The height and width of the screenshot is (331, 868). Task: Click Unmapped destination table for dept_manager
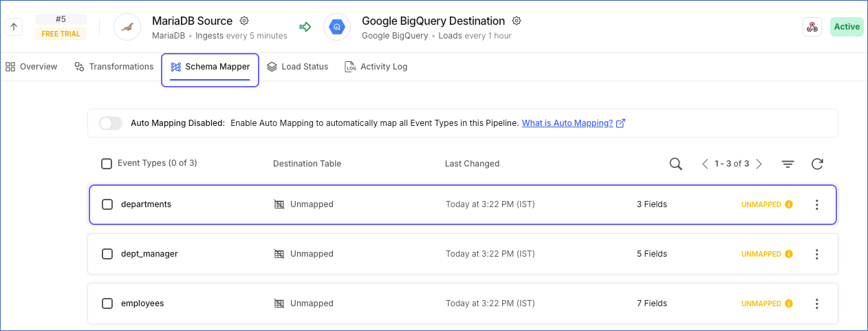point(303,254)
